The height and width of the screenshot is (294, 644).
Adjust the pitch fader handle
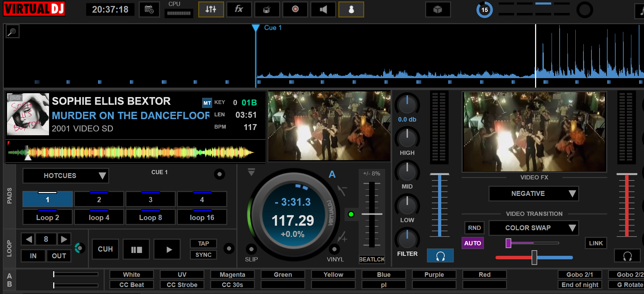pos(372,214)
